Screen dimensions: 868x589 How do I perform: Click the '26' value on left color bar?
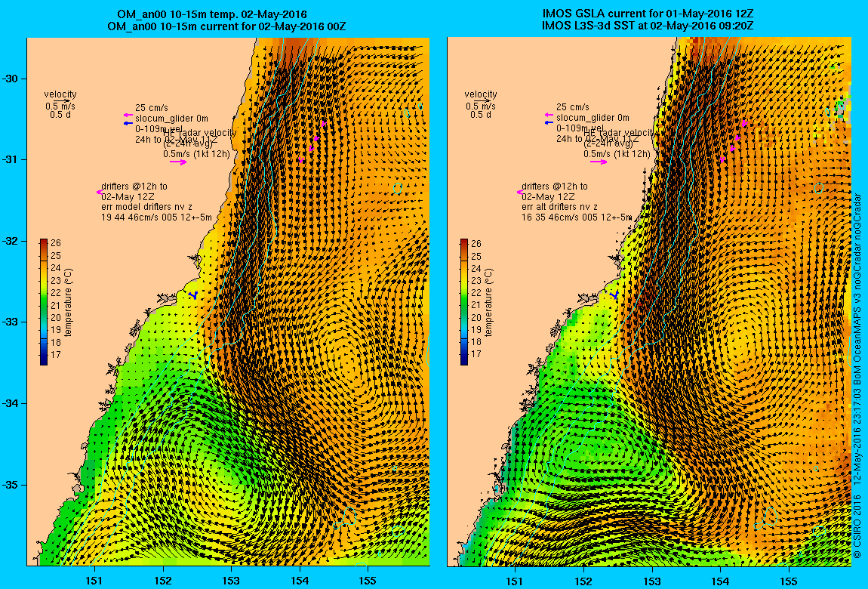pyautogui.click(x=56, y=243)
